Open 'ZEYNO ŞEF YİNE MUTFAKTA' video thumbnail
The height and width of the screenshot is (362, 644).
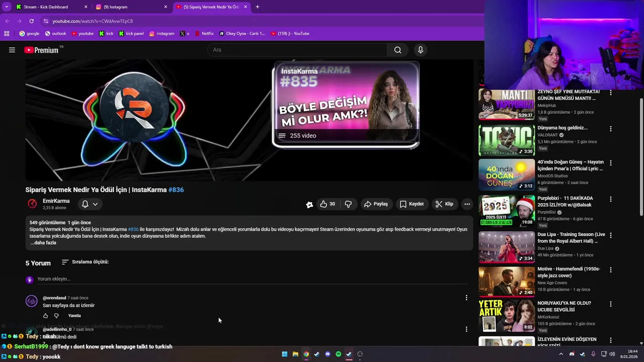click(506, 105)
